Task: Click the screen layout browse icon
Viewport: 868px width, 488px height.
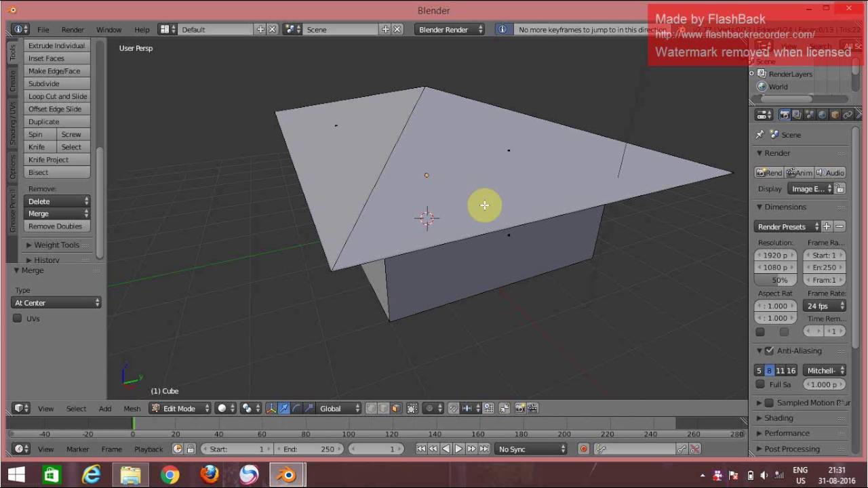Action: click(167, 29)
